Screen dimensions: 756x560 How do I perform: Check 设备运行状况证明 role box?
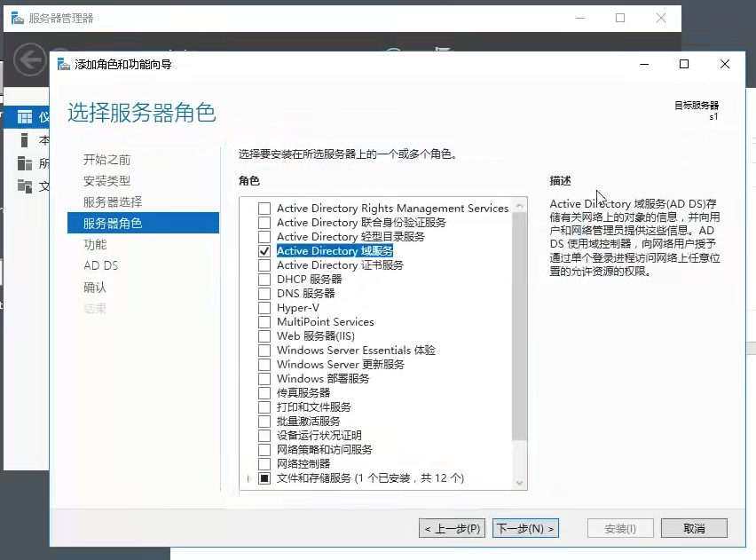pos(264,436)
